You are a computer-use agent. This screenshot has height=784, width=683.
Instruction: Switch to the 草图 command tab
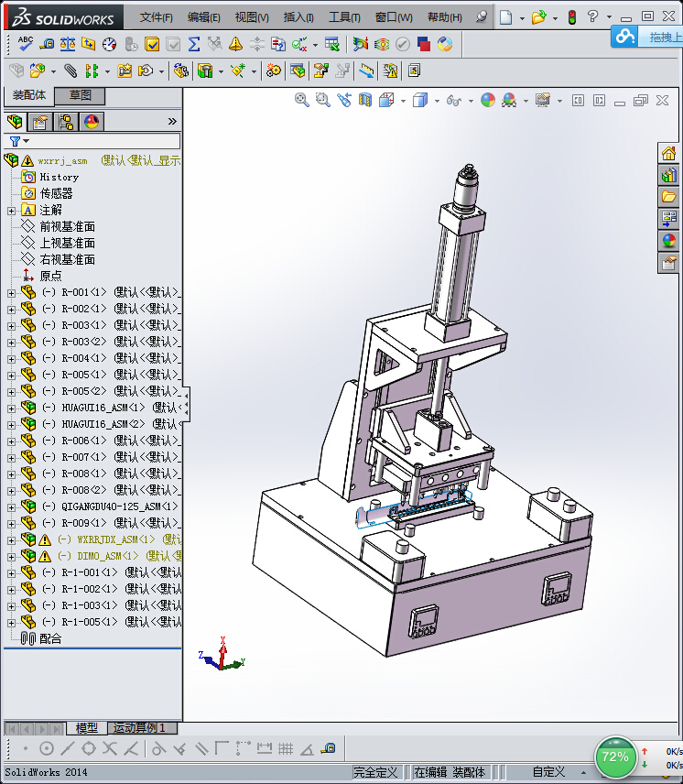(x=80, y=95)
